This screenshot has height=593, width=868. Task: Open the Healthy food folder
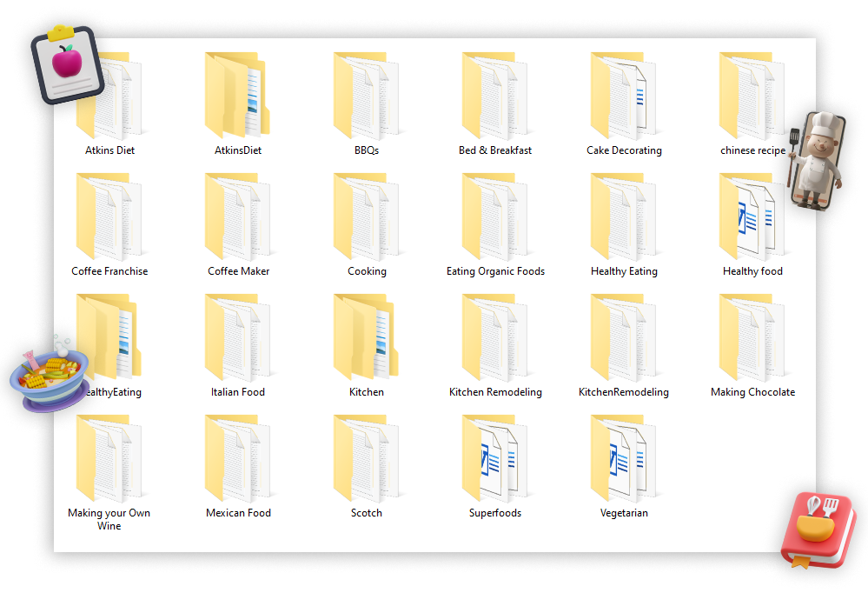pos(752,217)
